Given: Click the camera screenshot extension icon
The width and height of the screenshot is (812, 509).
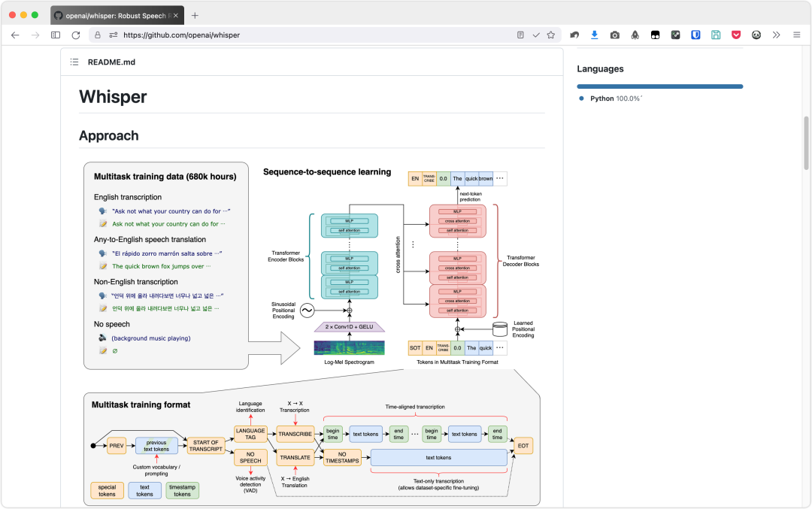Looking at the screenshot, I should [615, 35].
